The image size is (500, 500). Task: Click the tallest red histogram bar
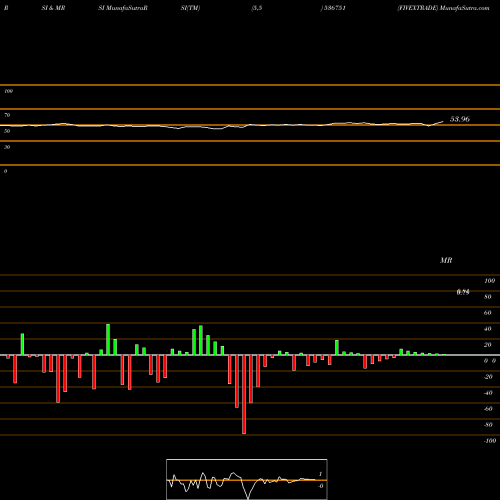[x=244, y=394]
